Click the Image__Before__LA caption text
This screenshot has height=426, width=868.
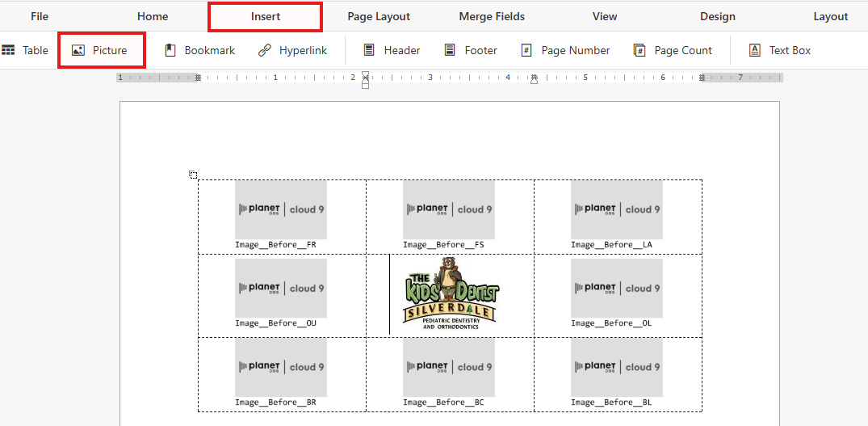pyautogui.click(x=612, y=244)
